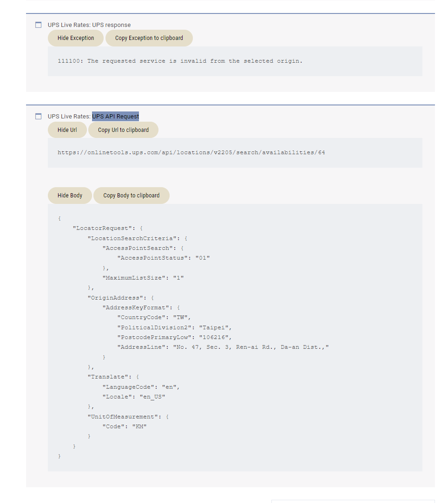Click the 111100 exception error message
Screen dimensions: 448x503
pos(180,61)
